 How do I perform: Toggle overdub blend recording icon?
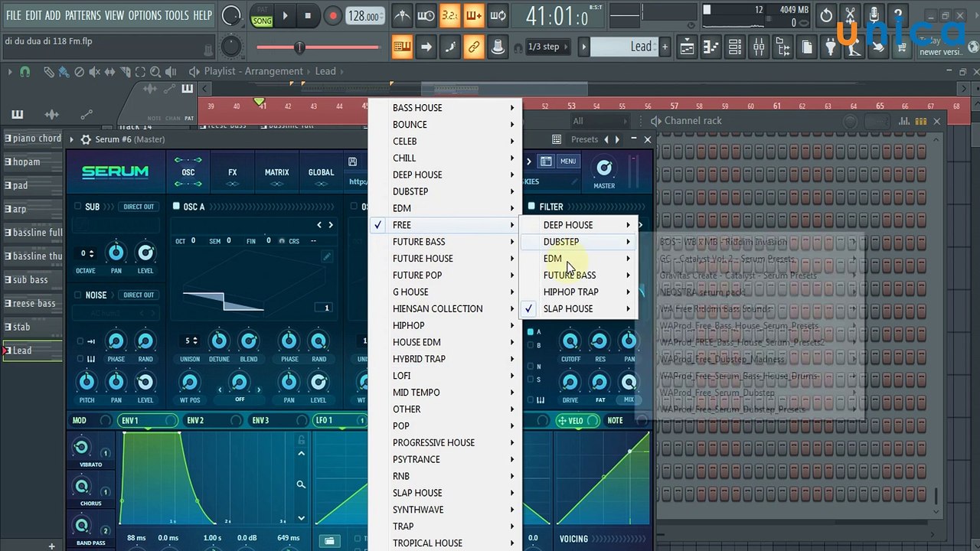[474, 15]
